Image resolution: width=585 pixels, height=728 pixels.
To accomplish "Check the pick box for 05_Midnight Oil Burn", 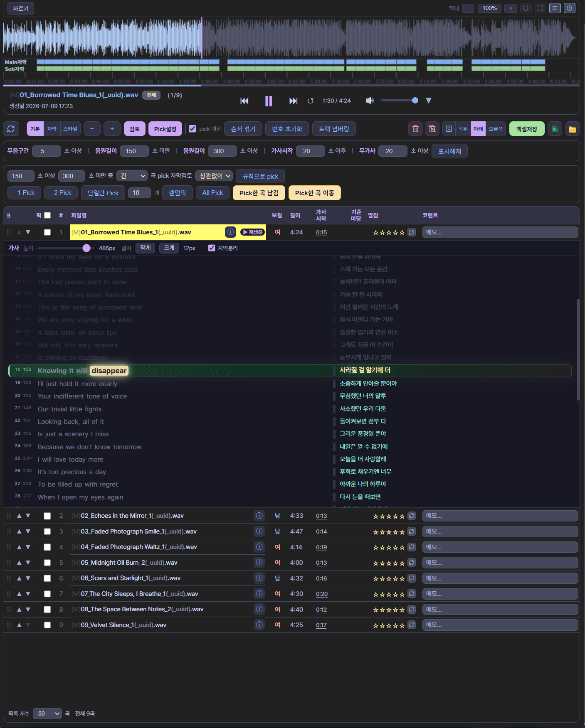I will 47,563.
